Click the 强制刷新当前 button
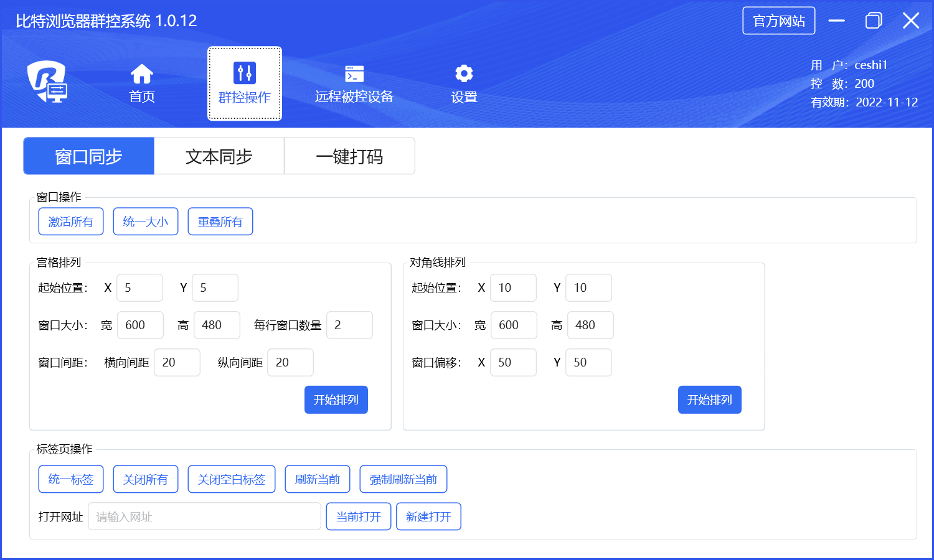The image size is (934, 560). 403,479
